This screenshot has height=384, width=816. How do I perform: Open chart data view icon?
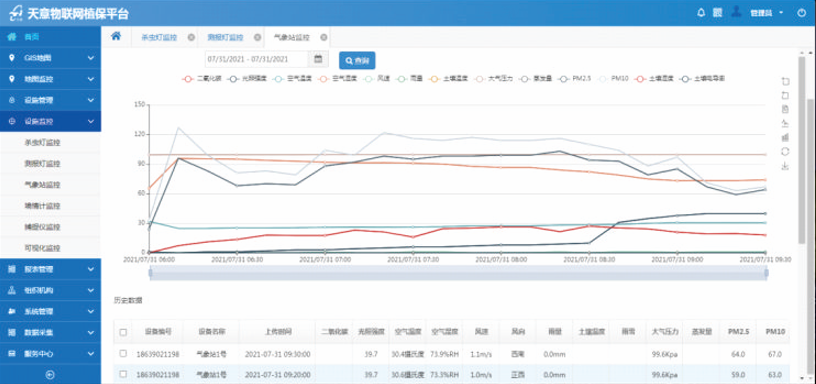pyautogui.click(x=786, y=109)
